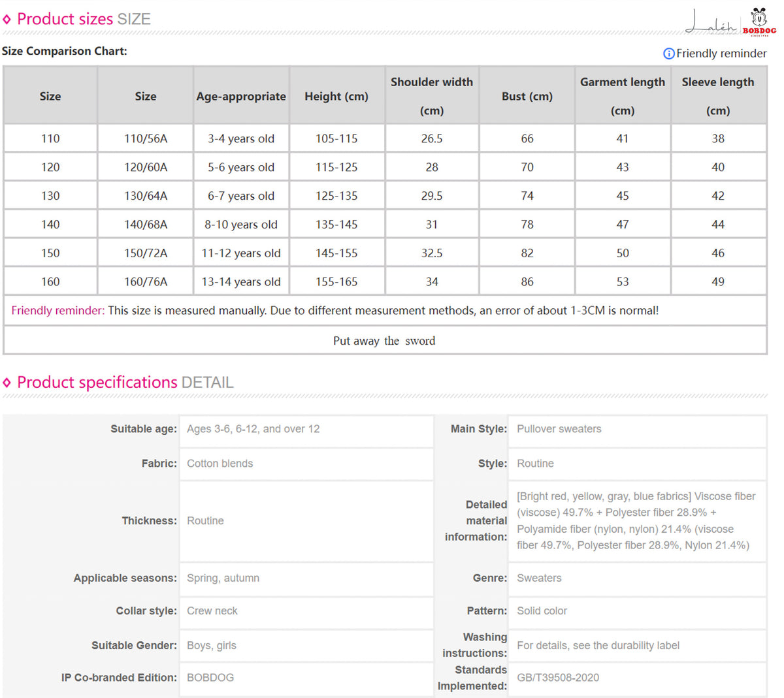
Task: Click the 13-14 years old cell
Action: pyautogui.click(x=241, y=282)
